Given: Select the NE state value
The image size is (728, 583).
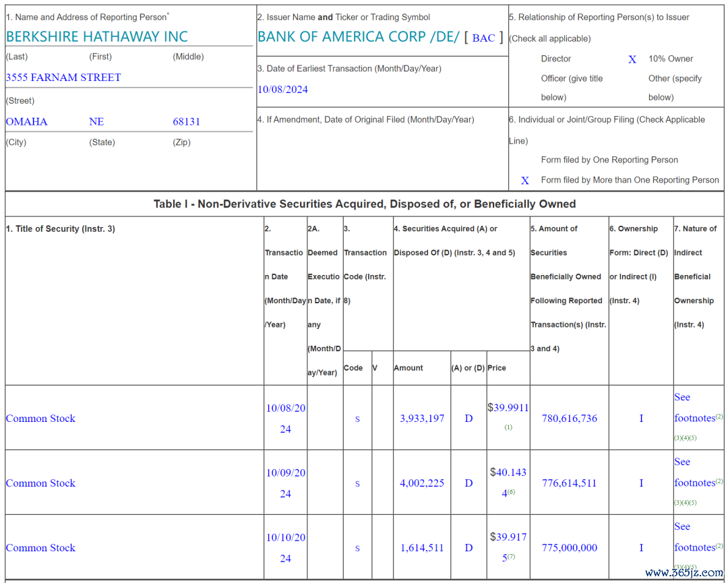Looking at the screenshot, I should click(x=96, y=121).
